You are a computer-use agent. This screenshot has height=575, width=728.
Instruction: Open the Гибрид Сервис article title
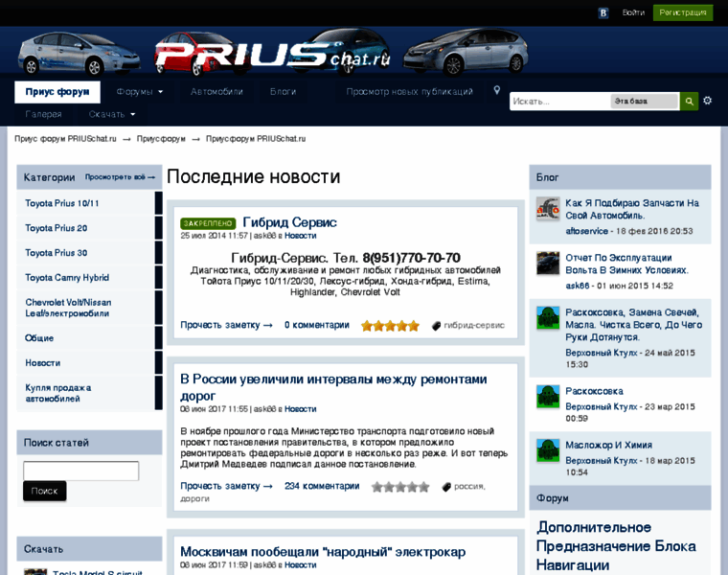tap(289, 222)
